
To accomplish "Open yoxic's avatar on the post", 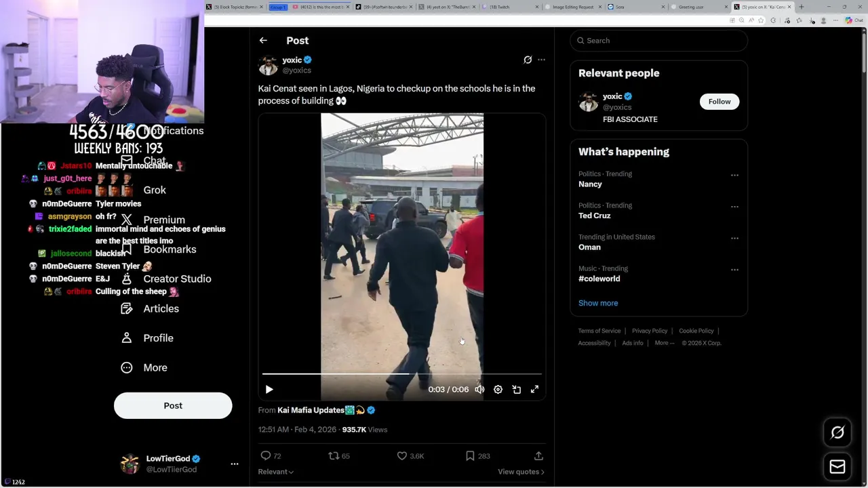I will click(268, 65).
